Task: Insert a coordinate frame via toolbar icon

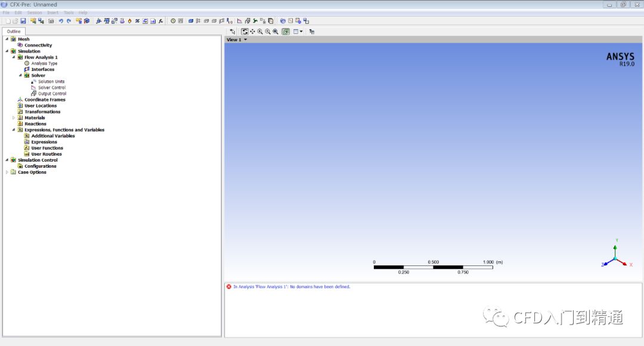Action: click(98, 21)
